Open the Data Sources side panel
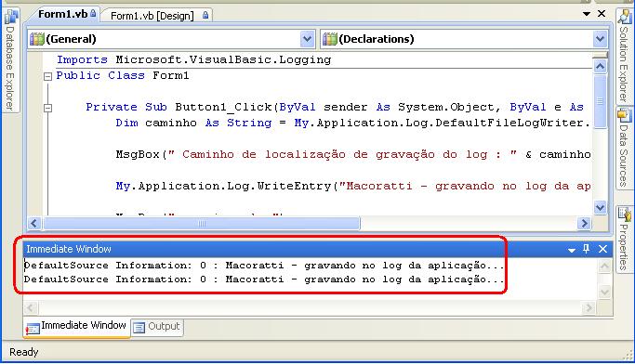This screenshot has height=364, width=635. pyautogui.click(x=625, y=148)
